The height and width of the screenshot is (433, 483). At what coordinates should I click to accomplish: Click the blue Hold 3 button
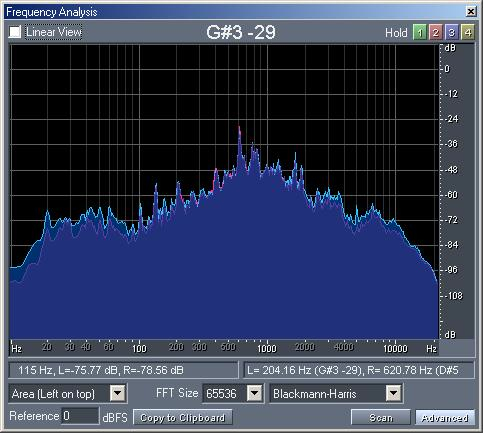click(452, 33)
